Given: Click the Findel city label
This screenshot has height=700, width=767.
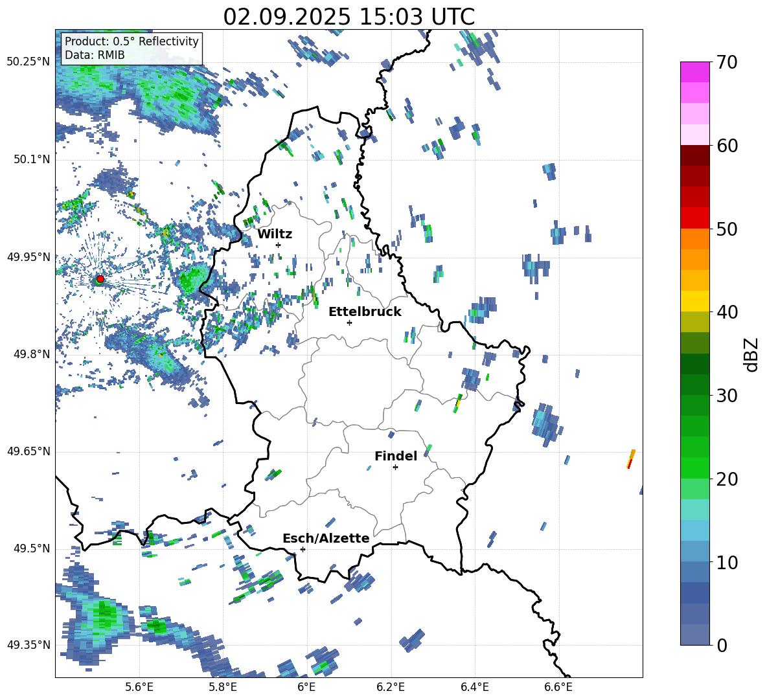Looking at the screenshot, I should click(x=396, y=456).
